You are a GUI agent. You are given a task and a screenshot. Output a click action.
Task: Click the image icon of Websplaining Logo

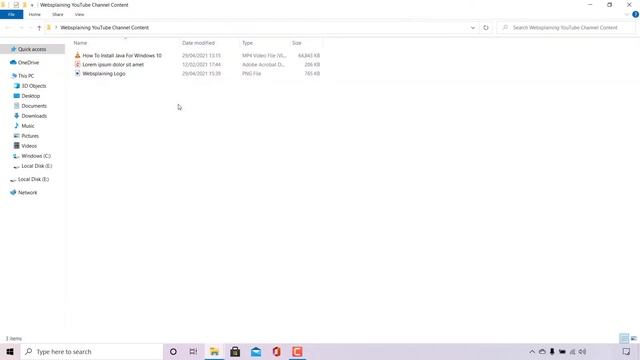[78, 73]
